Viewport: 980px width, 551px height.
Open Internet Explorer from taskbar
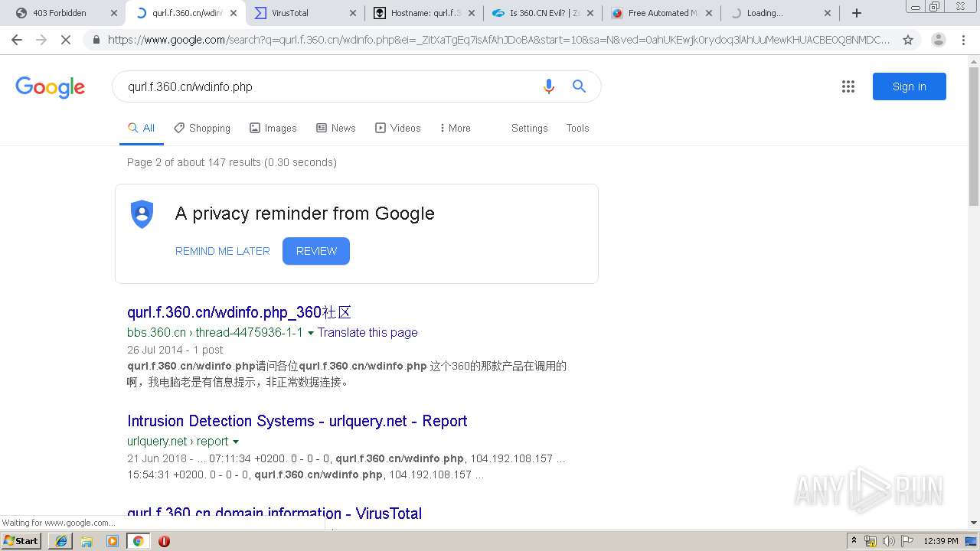(x=61, y=541)
